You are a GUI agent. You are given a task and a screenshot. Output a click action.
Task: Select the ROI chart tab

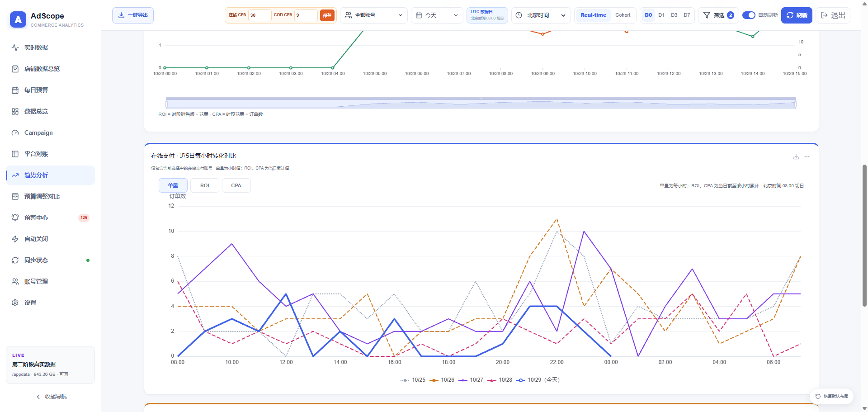pyautogui.click(x=205, y=185)
